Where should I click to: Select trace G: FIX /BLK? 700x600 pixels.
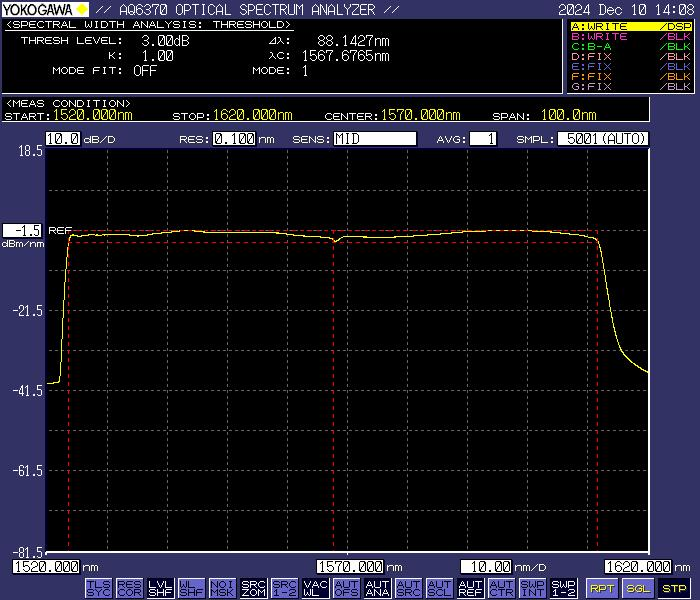click(x=631, y=87)
